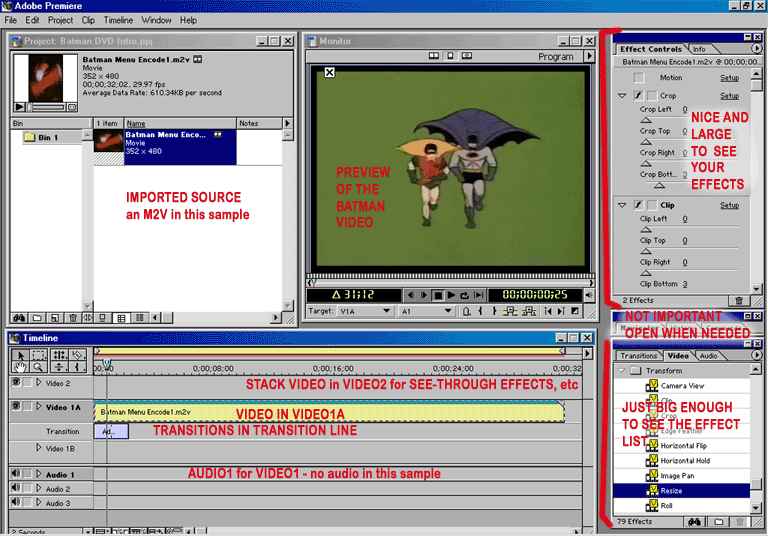The height and width of the screenshot is (536, 768).
Task: Collapse the Transform effects folder
Action: tap(622, 370)
